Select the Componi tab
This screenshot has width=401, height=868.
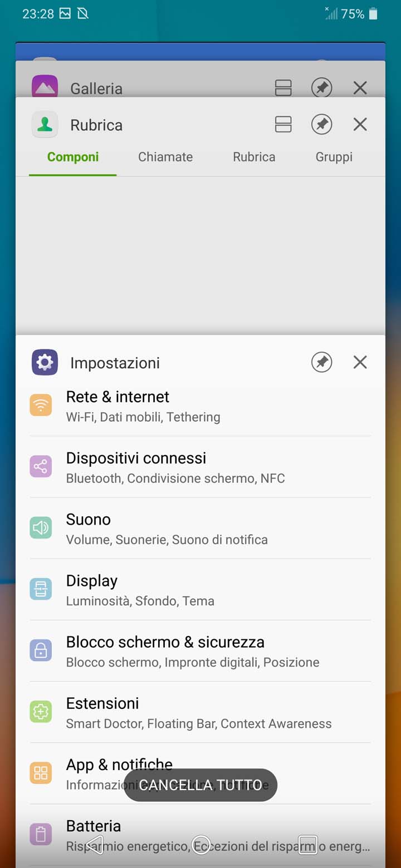pyautogui.click(x=73, y=157)
